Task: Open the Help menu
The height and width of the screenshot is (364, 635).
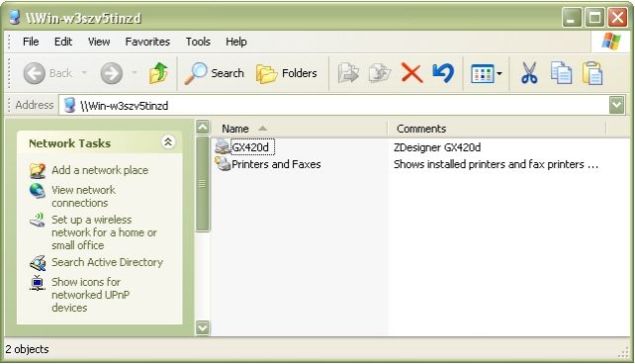Action: click(x=236, y=42)
